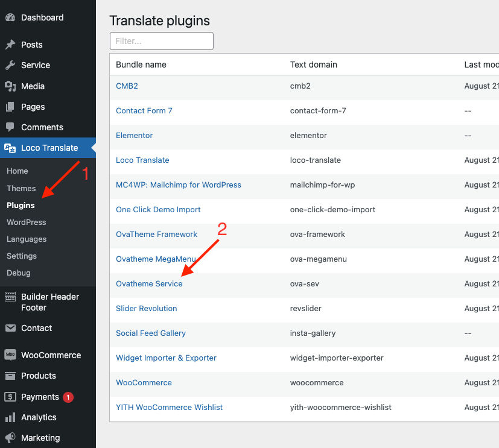Click the Comments speech bubble icon
This screenshot has height=448, width=499.
(10, 127)
